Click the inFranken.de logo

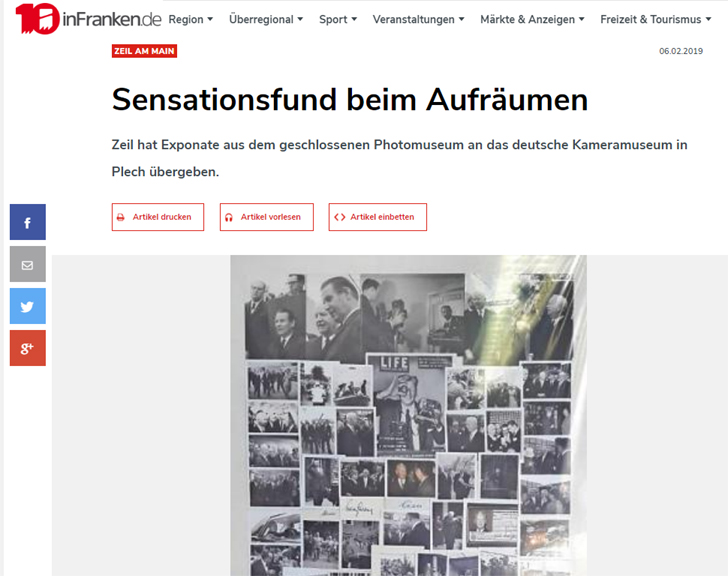[88, 19]
